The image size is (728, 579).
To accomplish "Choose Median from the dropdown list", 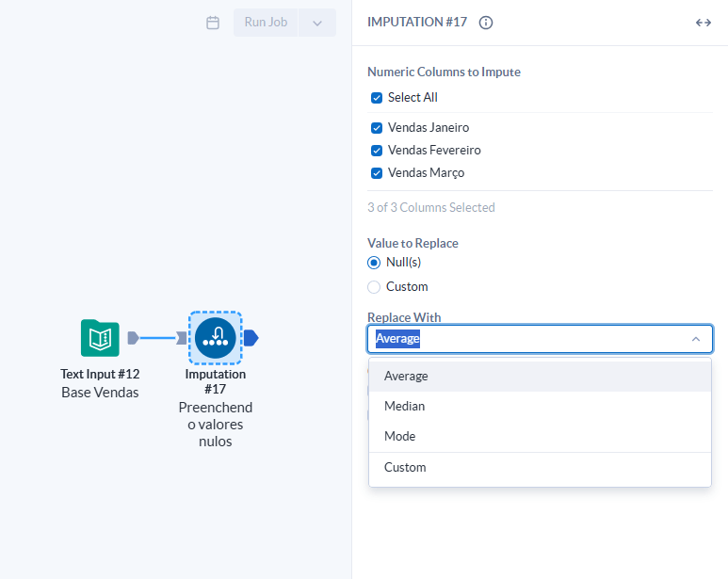I will pos(405,407).
